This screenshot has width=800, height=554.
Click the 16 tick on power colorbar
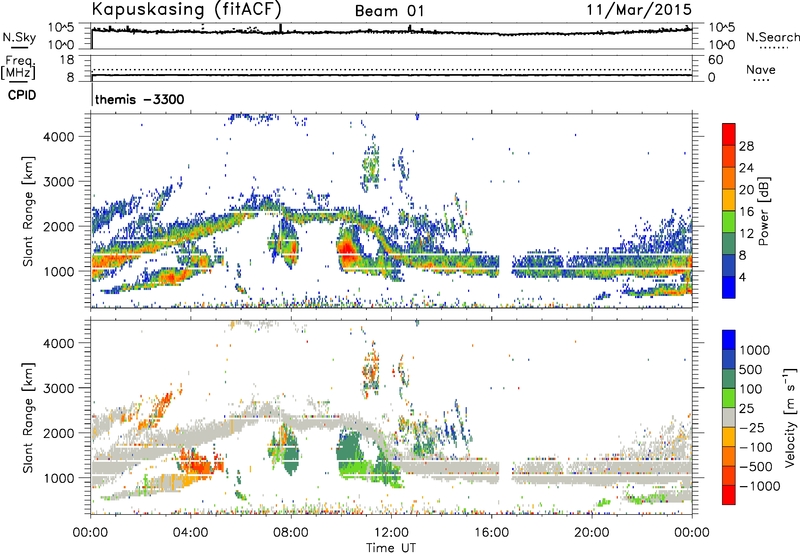coord(746,212)
